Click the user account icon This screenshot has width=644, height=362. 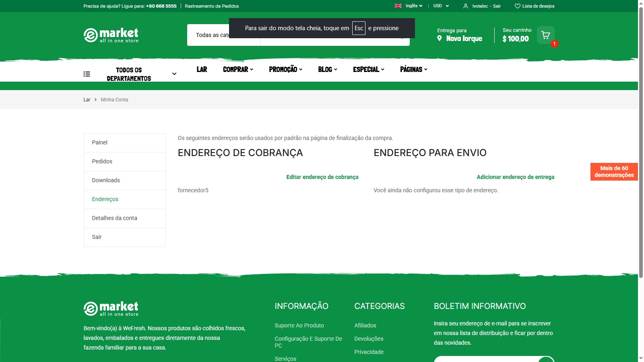tap(466, 6)
